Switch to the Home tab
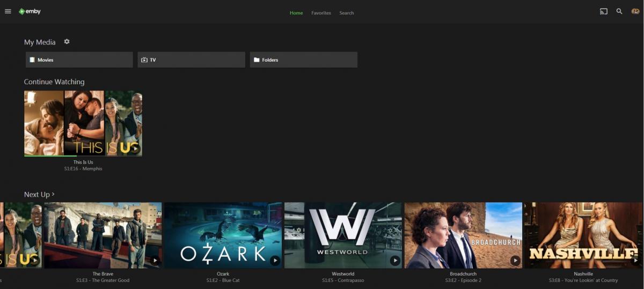644x289 pixels. 296,13
